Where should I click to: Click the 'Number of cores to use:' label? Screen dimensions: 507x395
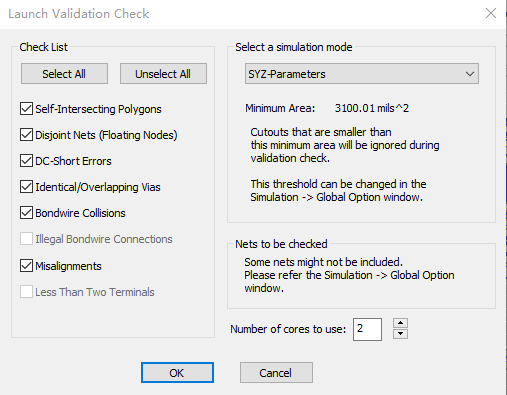(x=288, y=329)
